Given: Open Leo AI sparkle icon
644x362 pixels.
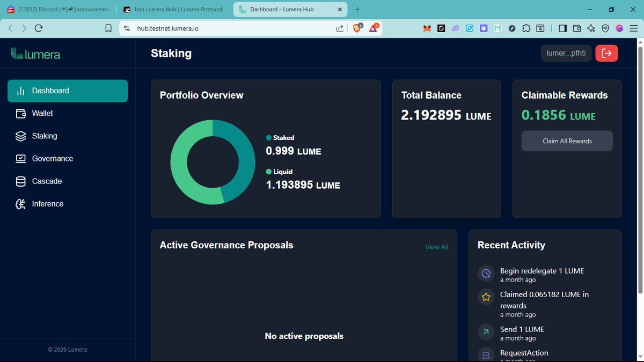Looking at the screenshot, I should [x=591, y=28].
